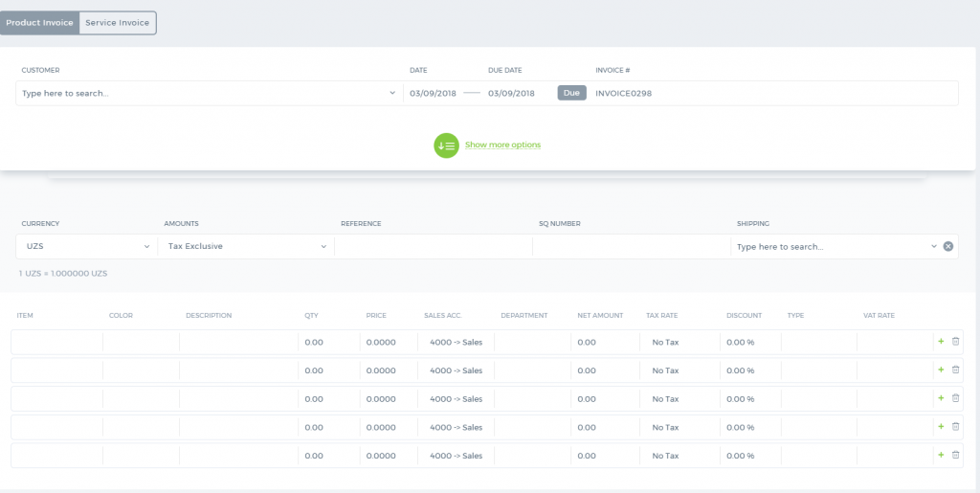
Task: Click the INVOICE0298 number field
Action: (x=624, y=93)
